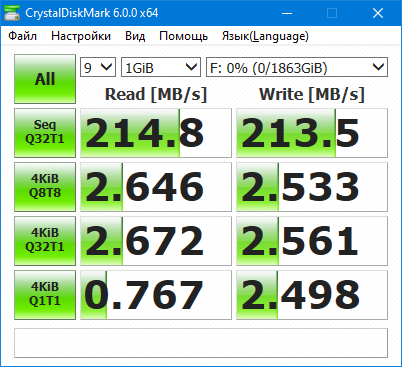Screen dimensions: 402x367
Task: Run all benchmarks with the All button
Action: click(45, 79)
